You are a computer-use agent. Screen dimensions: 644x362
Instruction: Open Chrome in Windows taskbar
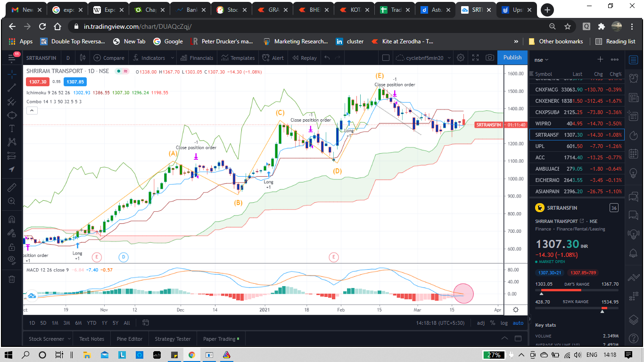[191, 354]
